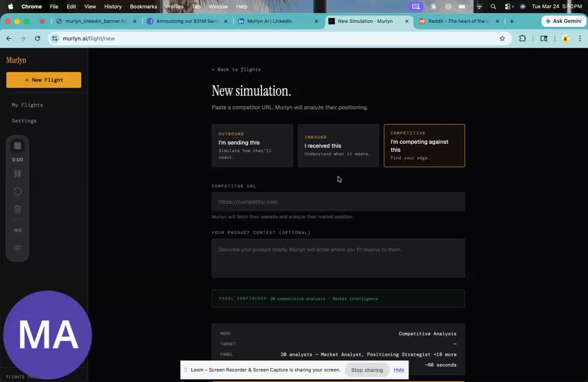Click Stop sharing in Loom bar
The height and width of the screenshot is (382, 588).
367,370
